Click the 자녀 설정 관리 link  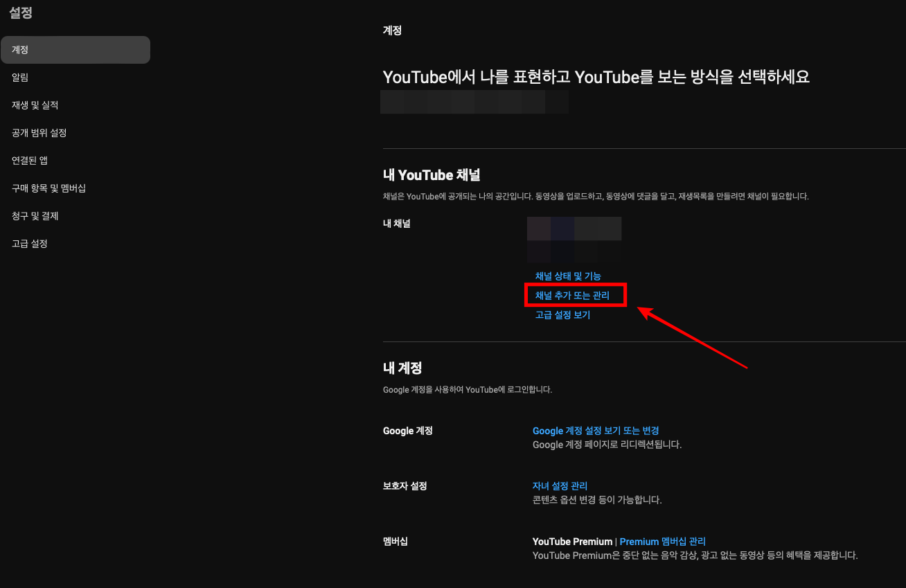[560, 486]
